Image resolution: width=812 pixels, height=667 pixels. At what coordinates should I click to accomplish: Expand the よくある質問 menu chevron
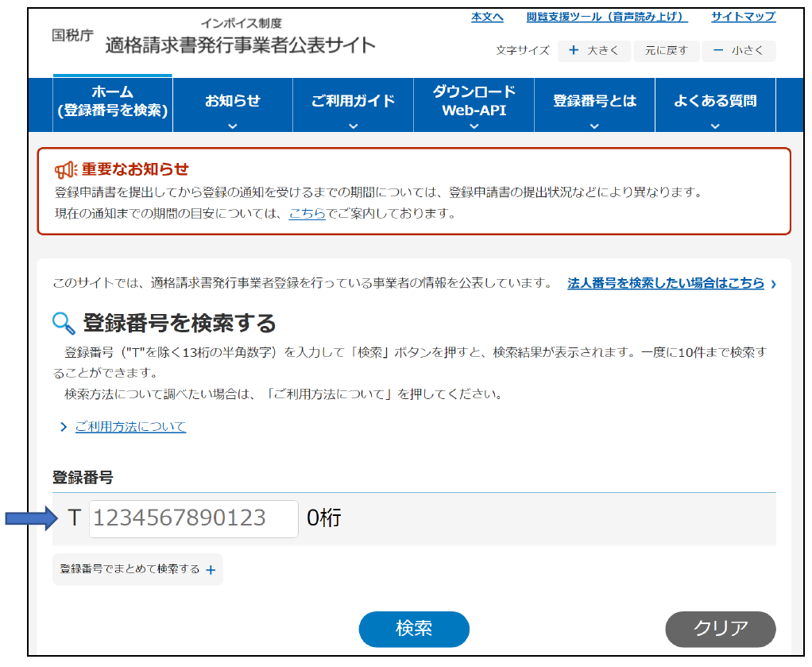(x=715, y=126)
